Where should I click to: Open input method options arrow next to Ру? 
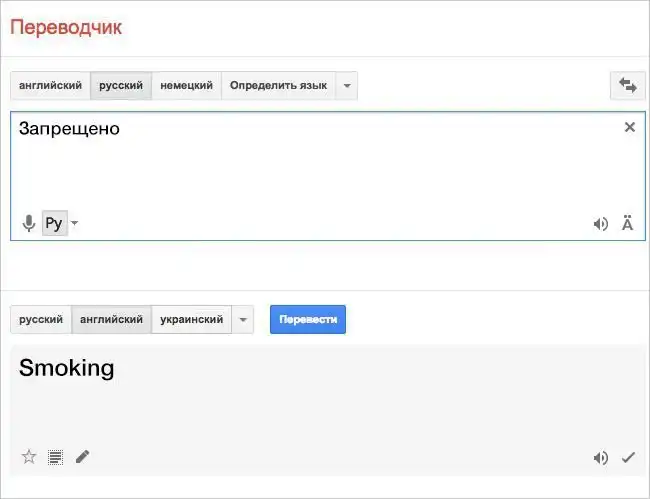coord(75,223)
